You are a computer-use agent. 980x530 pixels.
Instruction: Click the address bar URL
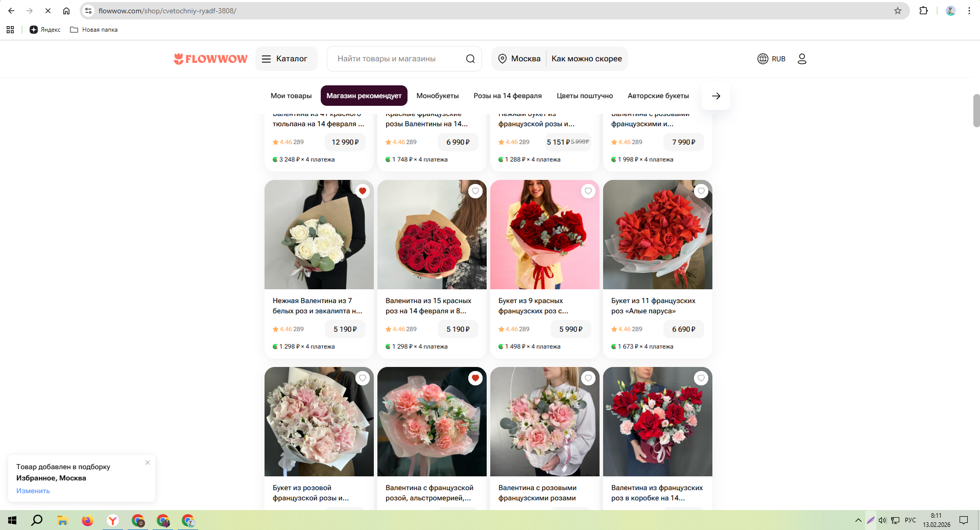click(168, 11)
